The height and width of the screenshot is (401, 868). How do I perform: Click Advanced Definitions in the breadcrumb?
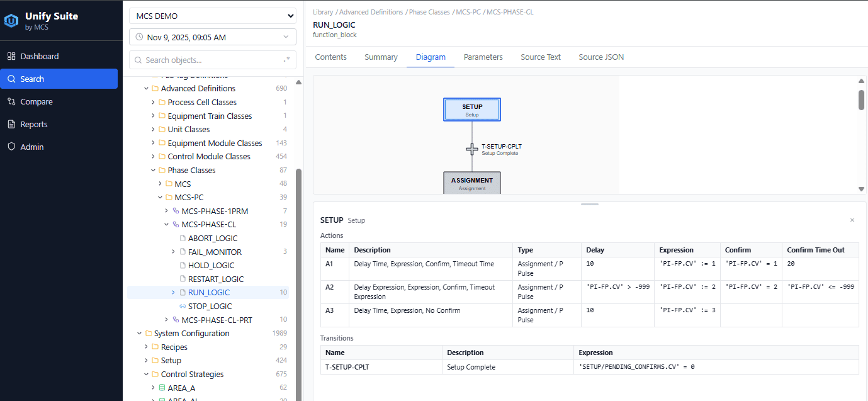click(371, 12)
